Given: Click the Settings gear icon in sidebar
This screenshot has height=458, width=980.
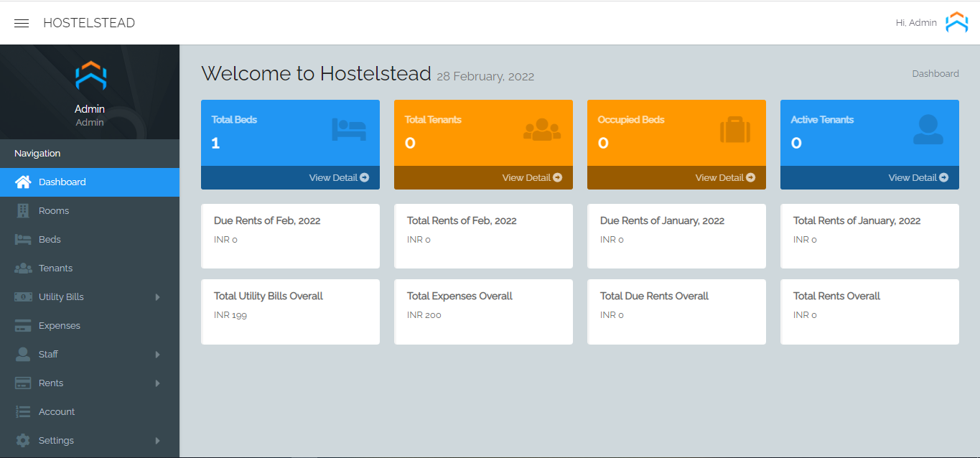Looking at the screenshot, I should [23, 440].
